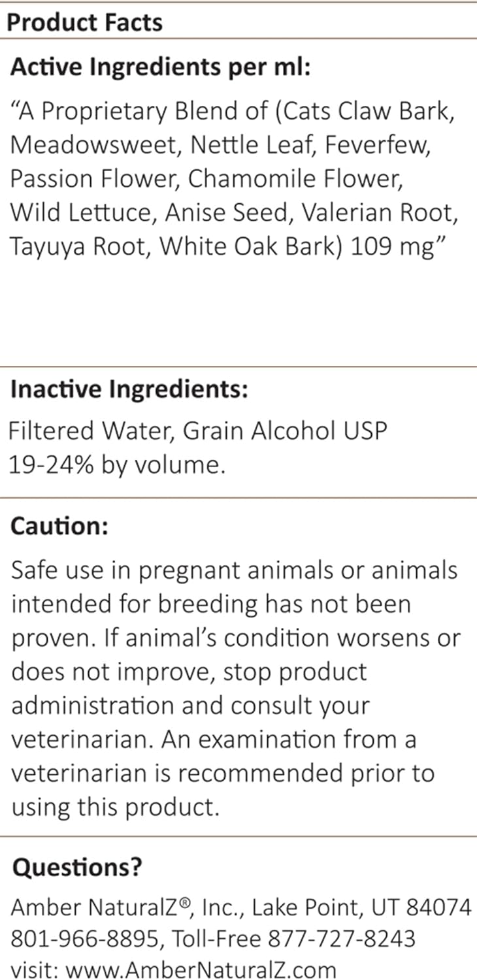The height and width of the screenshot is (980, 477).
Task: Click the Inactive Ingredients heading
Action: point(129,389)
